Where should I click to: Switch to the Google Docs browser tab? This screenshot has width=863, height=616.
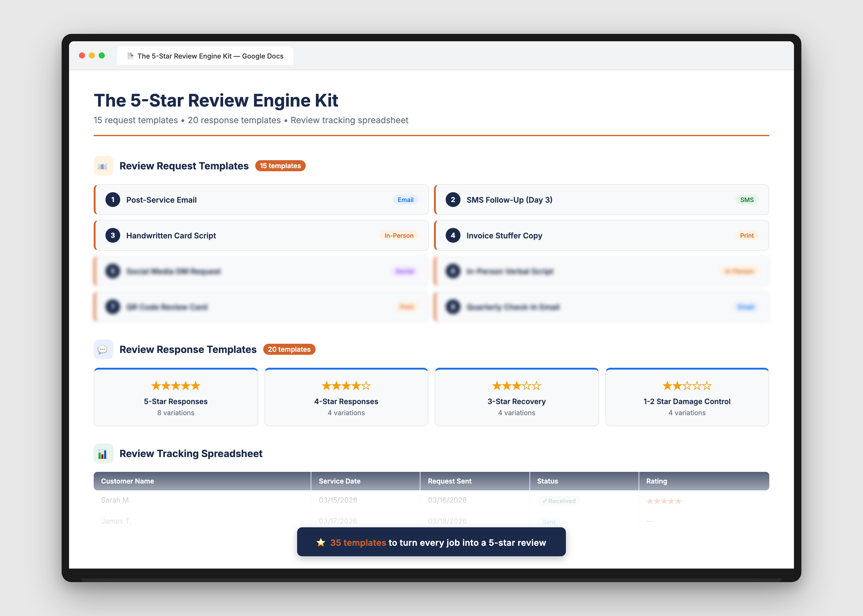pos(205,55)
